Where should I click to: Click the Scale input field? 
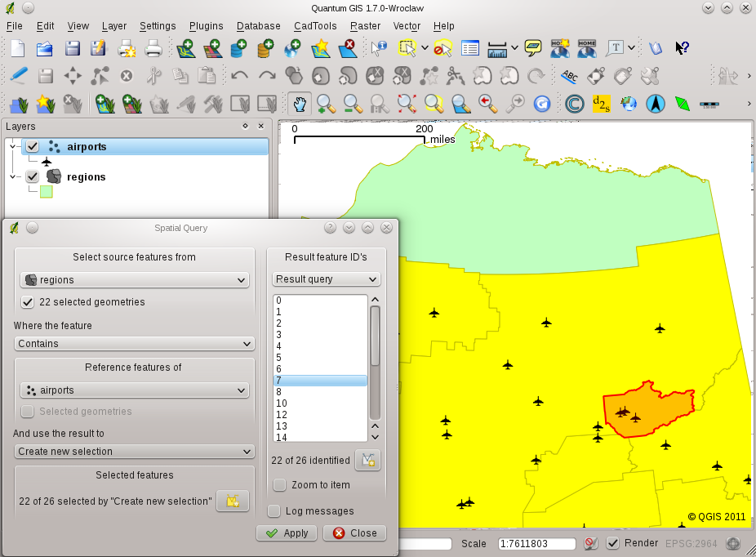(537, 543)
